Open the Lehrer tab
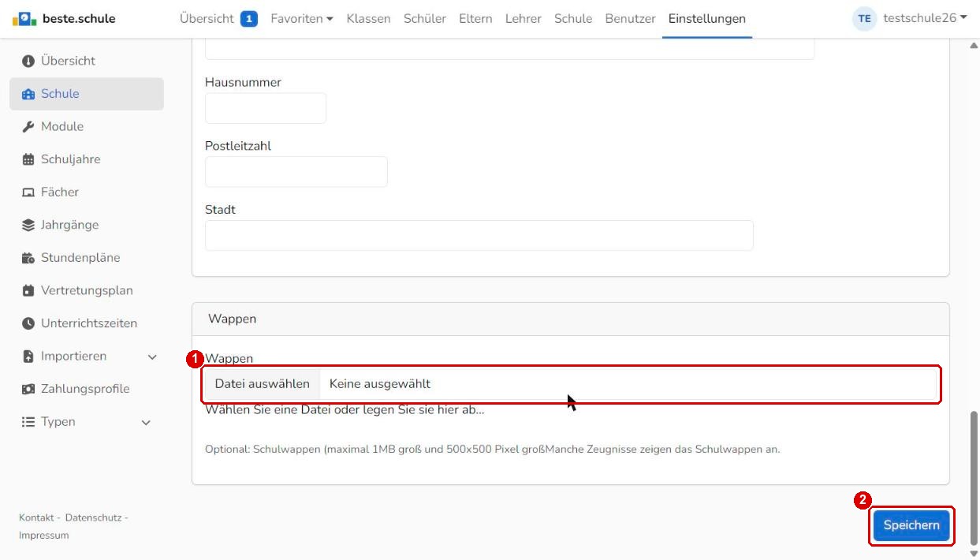The image size is (980, 560). 524,19
